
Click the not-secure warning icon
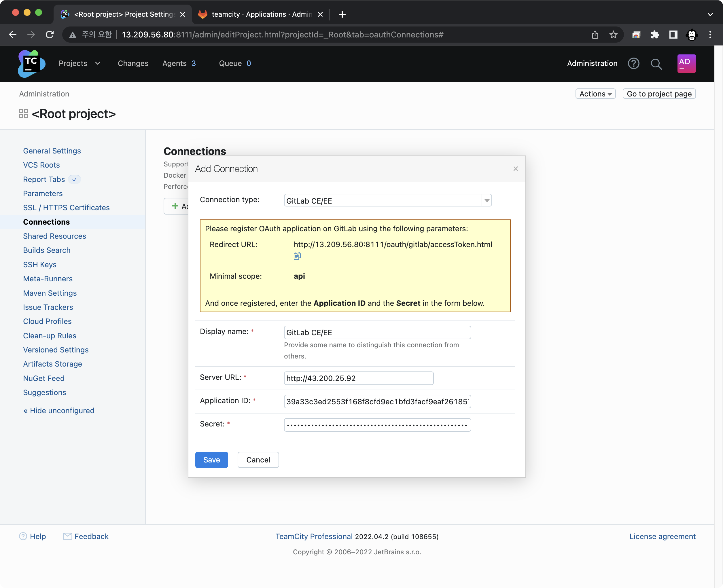coord(73,35)
